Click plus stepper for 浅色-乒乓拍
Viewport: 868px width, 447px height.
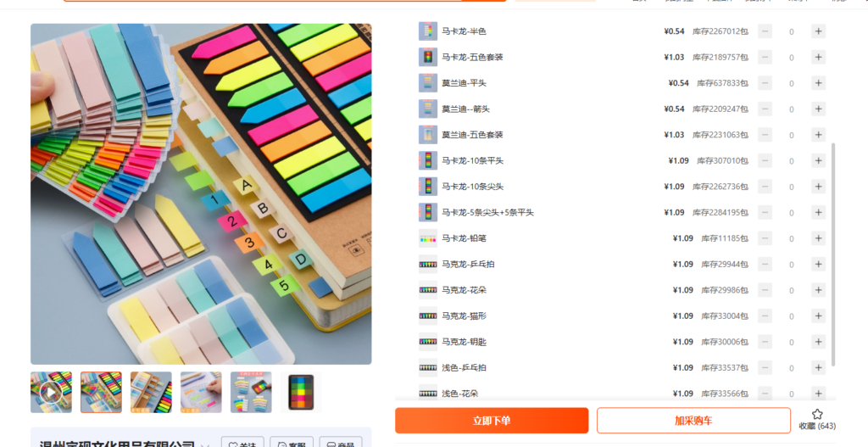click(x=818, y=367)
